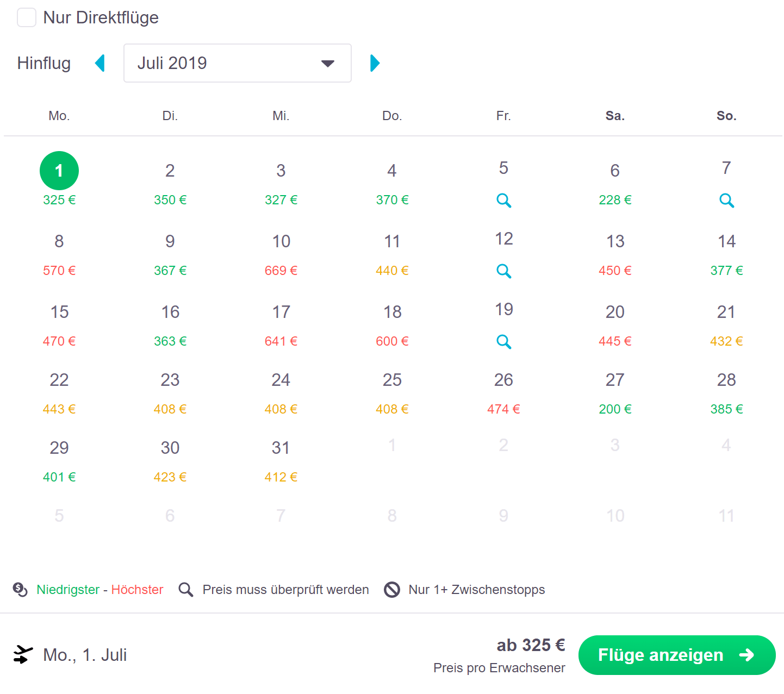The height and width of the screenshot is (694, 784).
Task: Select July 26 at 474 €
Action: 503,393
